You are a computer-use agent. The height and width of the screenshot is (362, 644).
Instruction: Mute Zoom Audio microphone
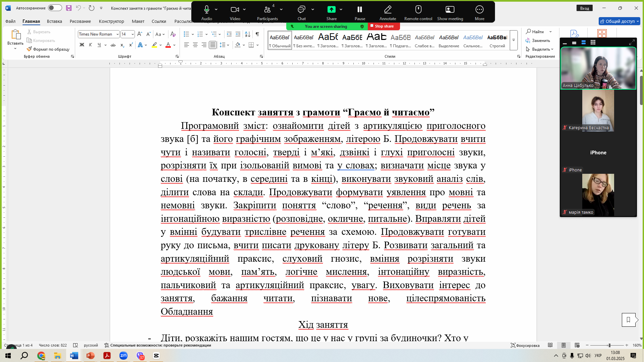(x=207, y=12)
